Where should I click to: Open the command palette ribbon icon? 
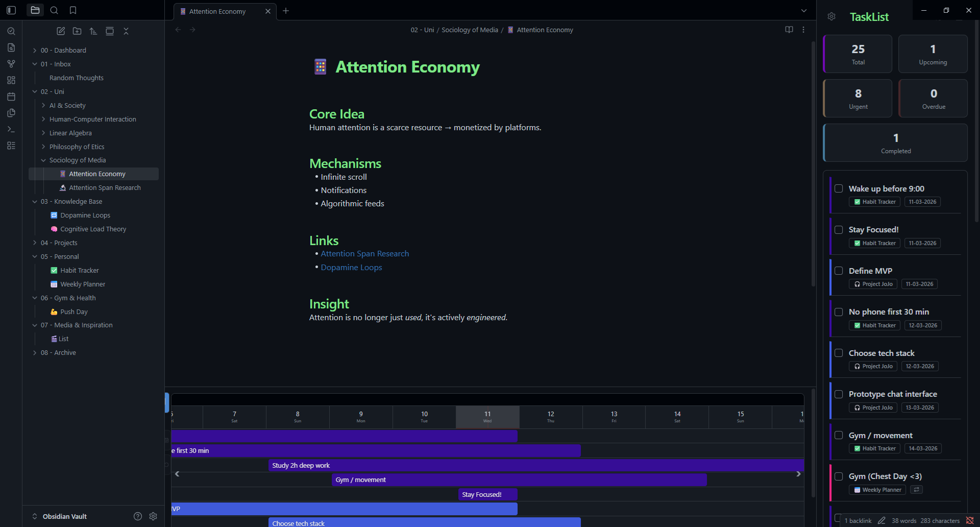pos(11,129)
